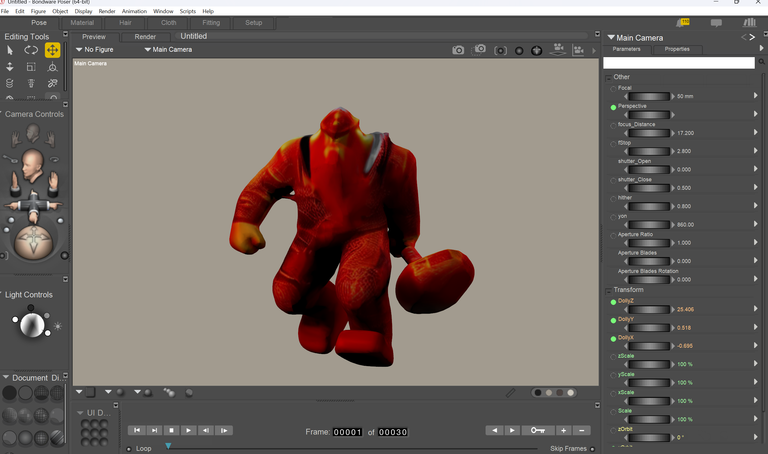The width and height of the screenshot is (768, 454).
Task: Select the Rotate editing tool
Action: click(31, 50)
